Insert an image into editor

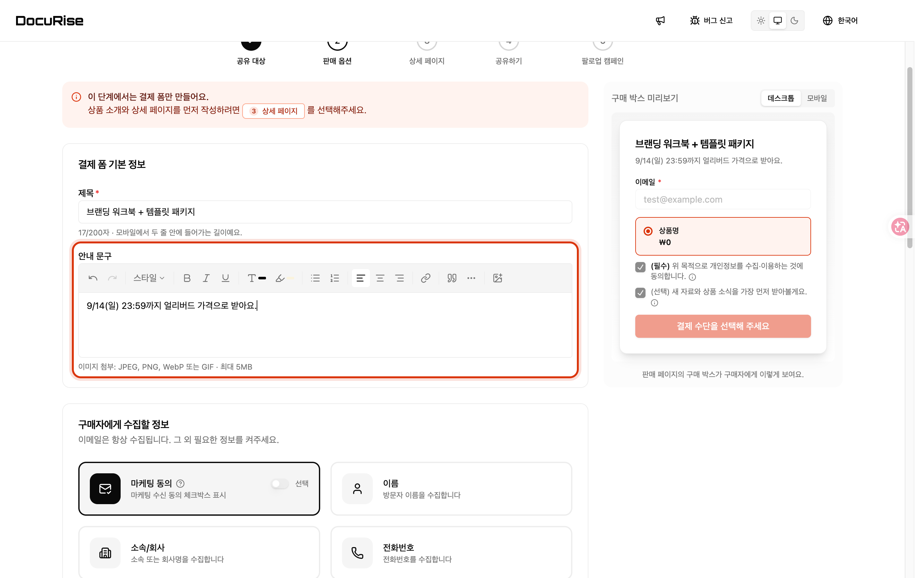[x=498, y=278]
